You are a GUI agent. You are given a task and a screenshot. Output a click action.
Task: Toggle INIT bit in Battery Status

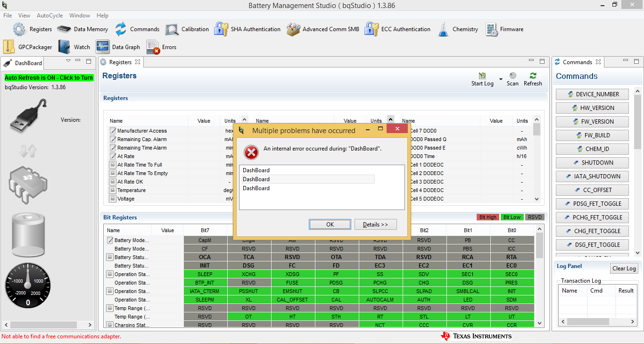click(205, 266)
